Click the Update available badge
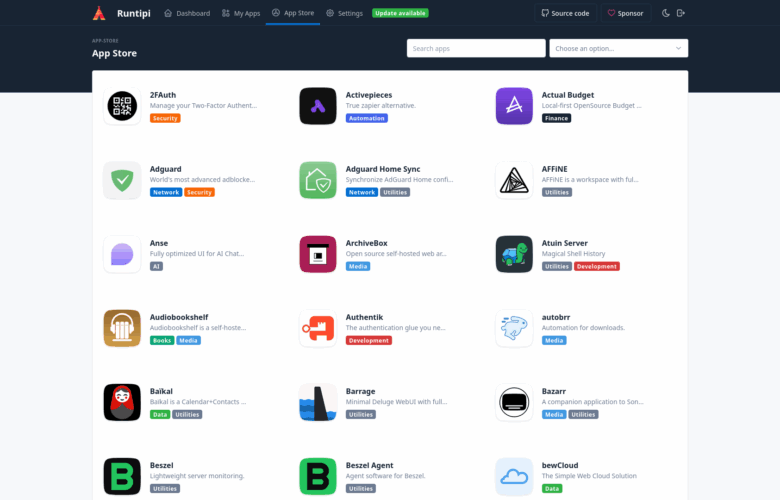 (x=400, y=13)
